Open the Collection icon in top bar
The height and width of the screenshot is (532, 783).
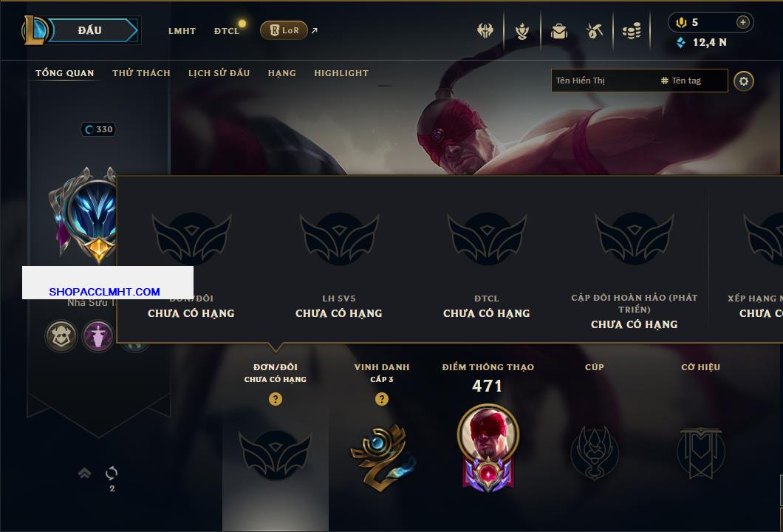tap(522, 32)
